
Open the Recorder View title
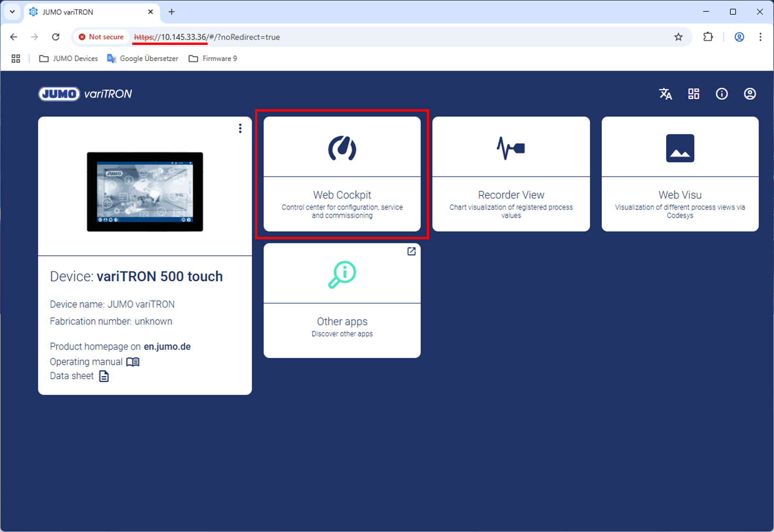511,195
